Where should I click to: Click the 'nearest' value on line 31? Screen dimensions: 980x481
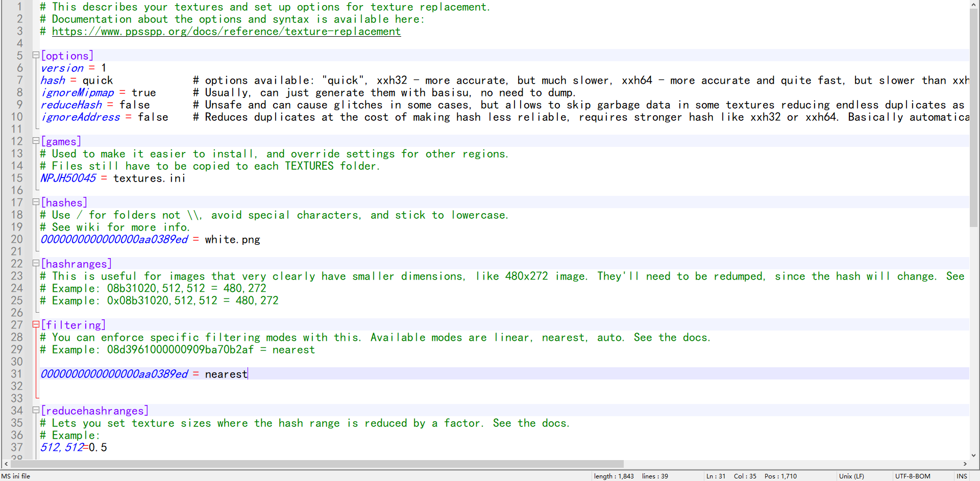[x=226, y=374]
